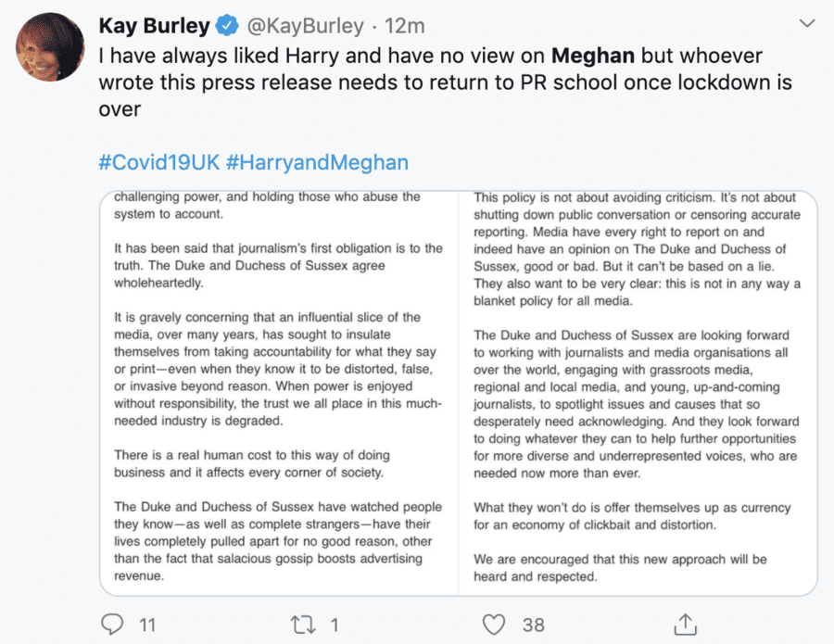The height and width of the screenshot is (644, 834).
Task: Like the tweet with the heart icon
Action: (x=495, y=624)
